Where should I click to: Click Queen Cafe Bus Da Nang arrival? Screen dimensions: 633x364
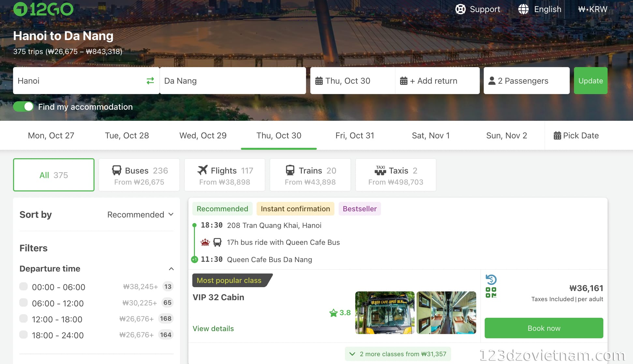coord(269,259)
